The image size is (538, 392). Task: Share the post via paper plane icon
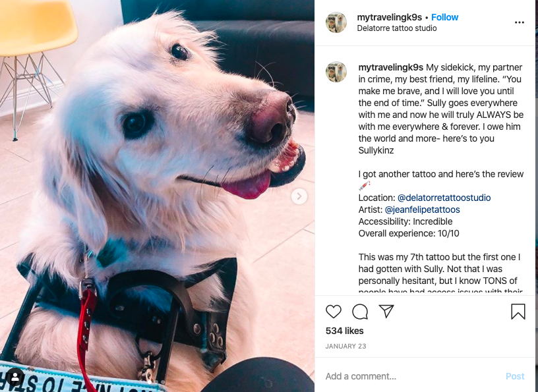(x=386, y=311)
